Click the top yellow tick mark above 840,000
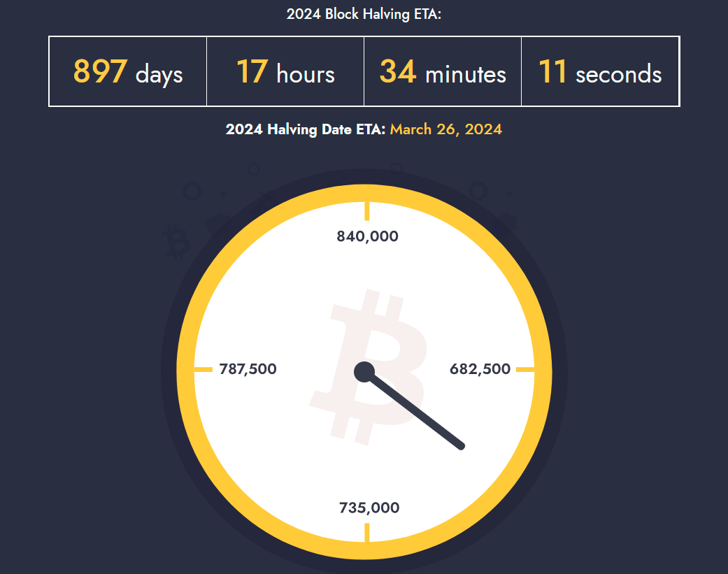This screenshot has width=728, height=574. pyautogui.click(x=366, y=210)
